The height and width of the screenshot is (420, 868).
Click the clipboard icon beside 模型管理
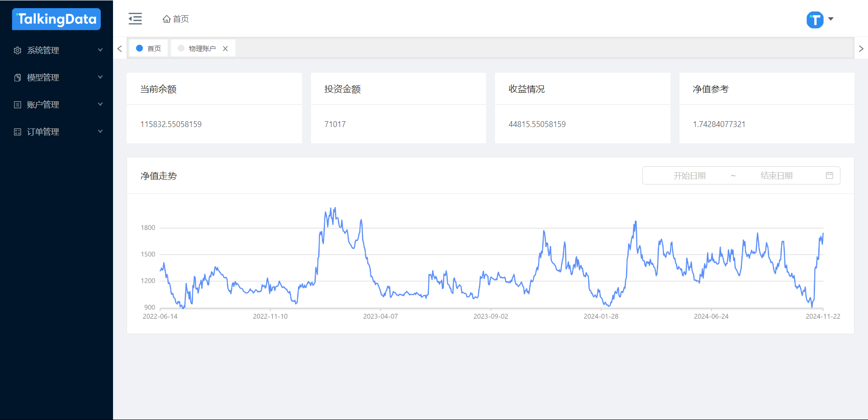(18, 77)
